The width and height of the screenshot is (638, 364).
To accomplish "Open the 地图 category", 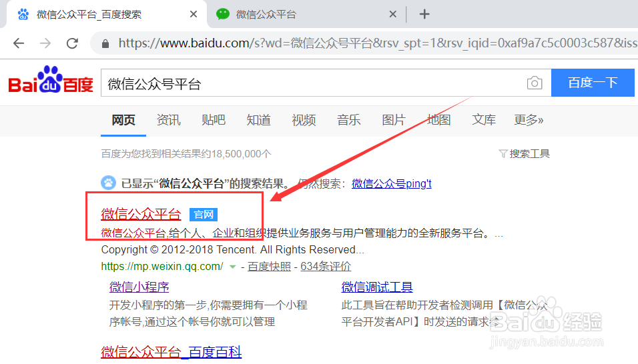I will pyautogui.click(x=438, y=120).
